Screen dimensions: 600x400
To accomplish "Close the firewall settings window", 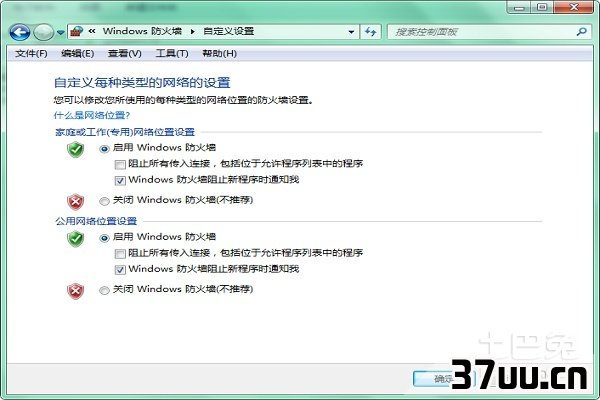I will [574, 7].
